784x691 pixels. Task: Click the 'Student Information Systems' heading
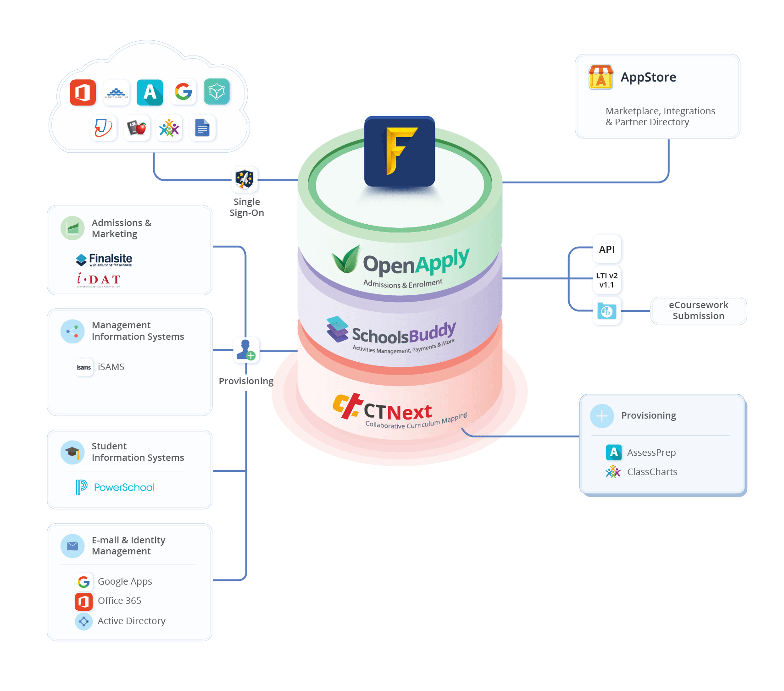click(x=138, y=452)
